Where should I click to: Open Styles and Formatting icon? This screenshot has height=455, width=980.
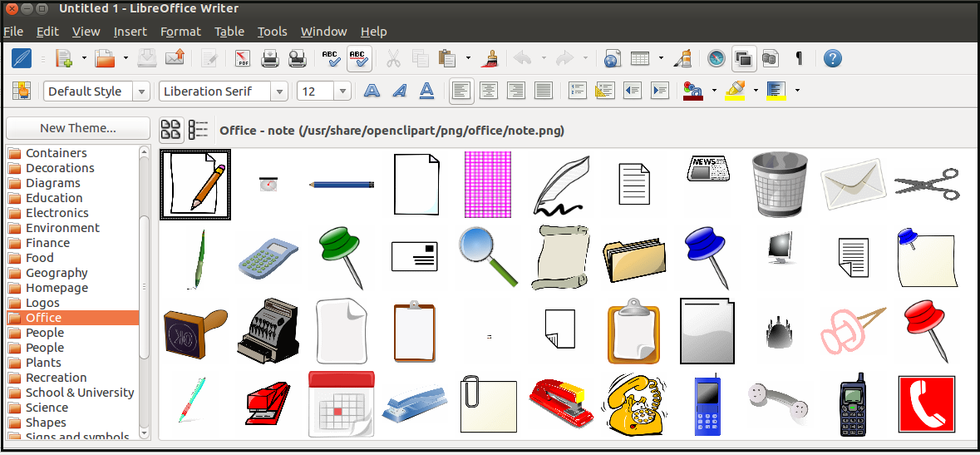coord(22,91)
